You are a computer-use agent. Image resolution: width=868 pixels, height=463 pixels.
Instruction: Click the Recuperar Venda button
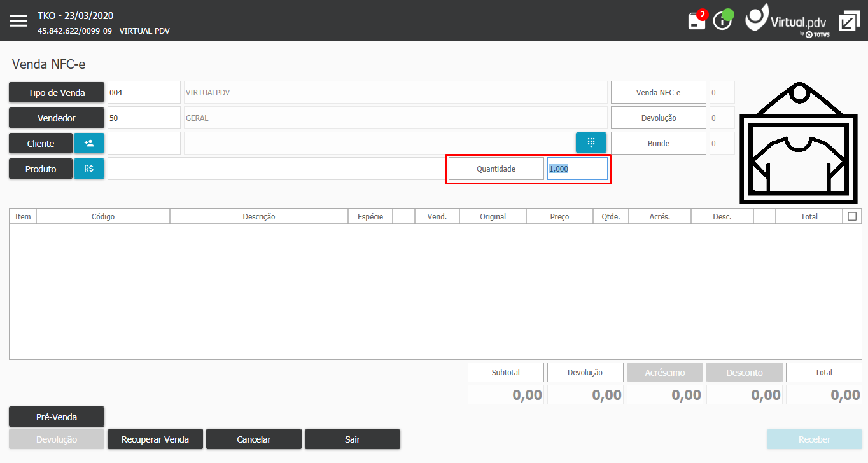pyautogui.click(x=155, y=439)
